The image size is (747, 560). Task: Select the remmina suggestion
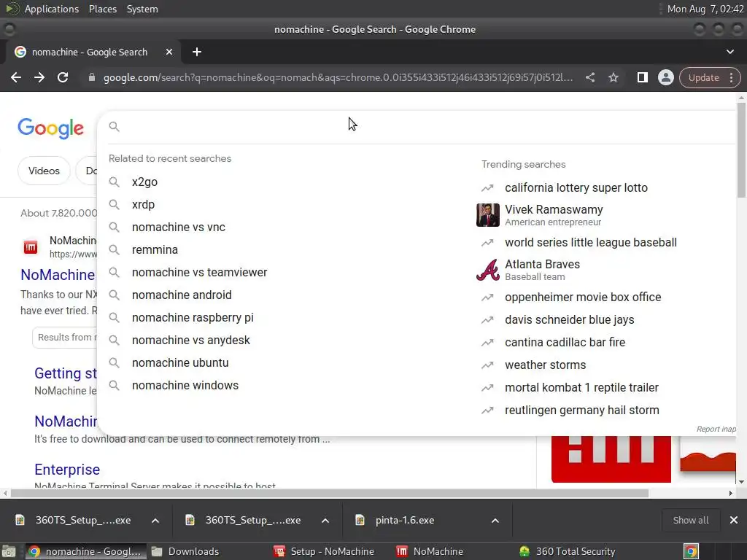[155, 249]
